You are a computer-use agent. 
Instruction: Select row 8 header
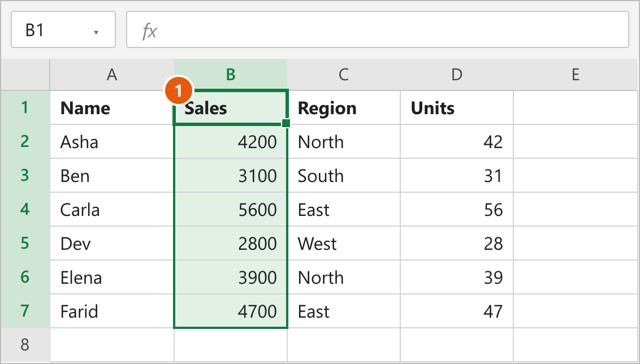tap(25, 344)
